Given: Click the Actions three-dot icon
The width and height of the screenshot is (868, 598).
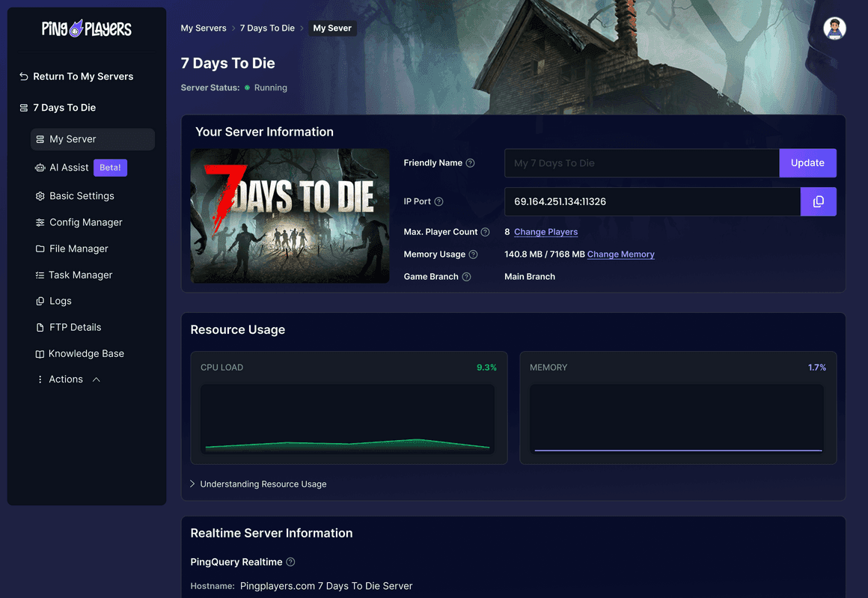Looking at the screenshot, I should coord(40,379).
